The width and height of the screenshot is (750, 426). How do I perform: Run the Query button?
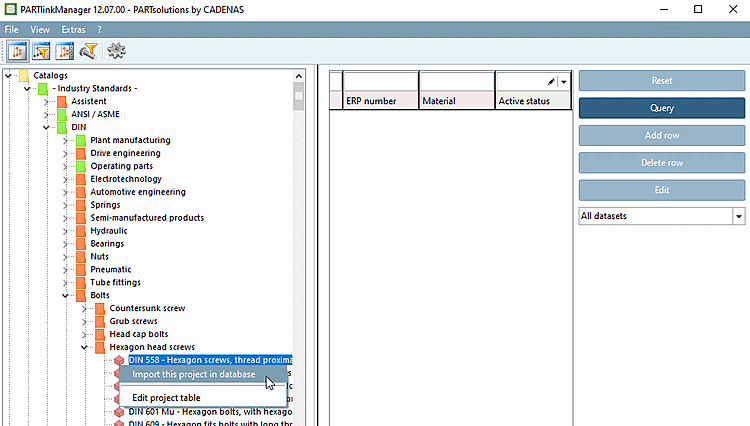coord(662,108)
